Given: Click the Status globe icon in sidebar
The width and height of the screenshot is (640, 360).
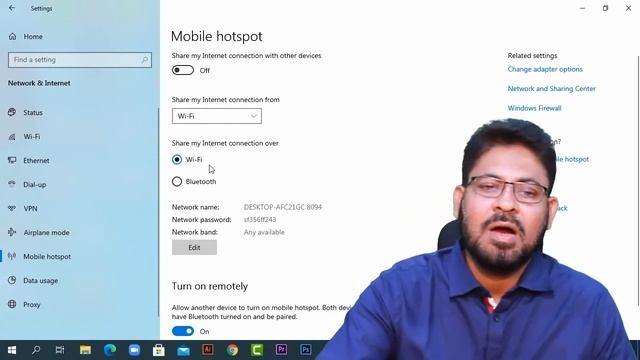Looking at the screenshot, I should tap(12, 112).
